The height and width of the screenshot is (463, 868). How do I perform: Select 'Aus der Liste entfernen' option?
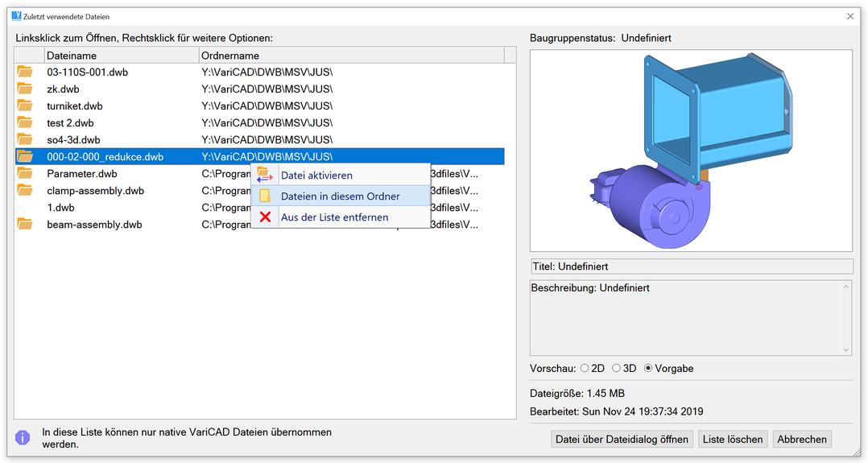pyautogui.click(x=334, y=217)
